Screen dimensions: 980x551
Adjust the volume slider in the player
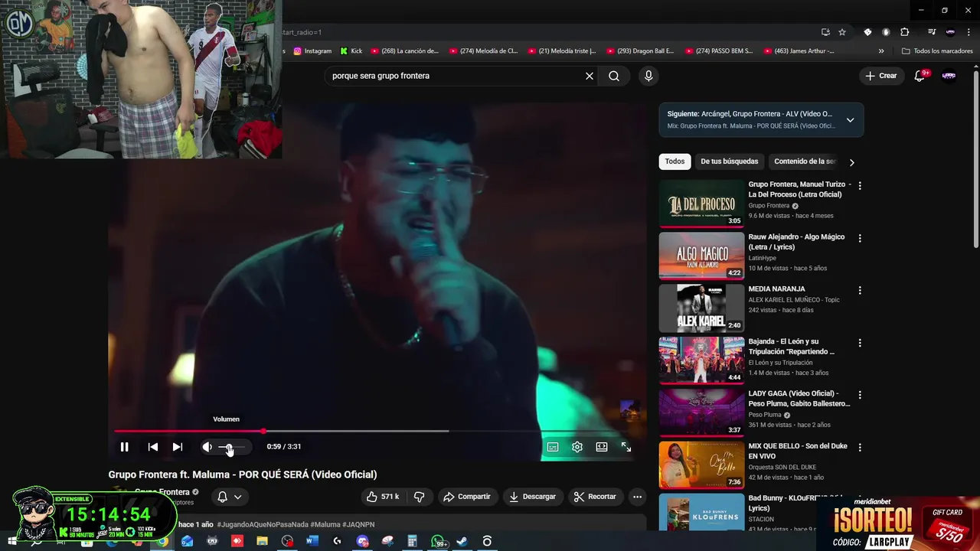(x=232, y=447)
